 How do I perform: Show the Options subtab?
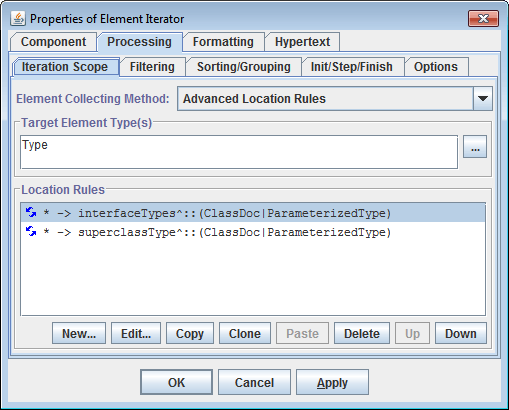click(436, 67)
